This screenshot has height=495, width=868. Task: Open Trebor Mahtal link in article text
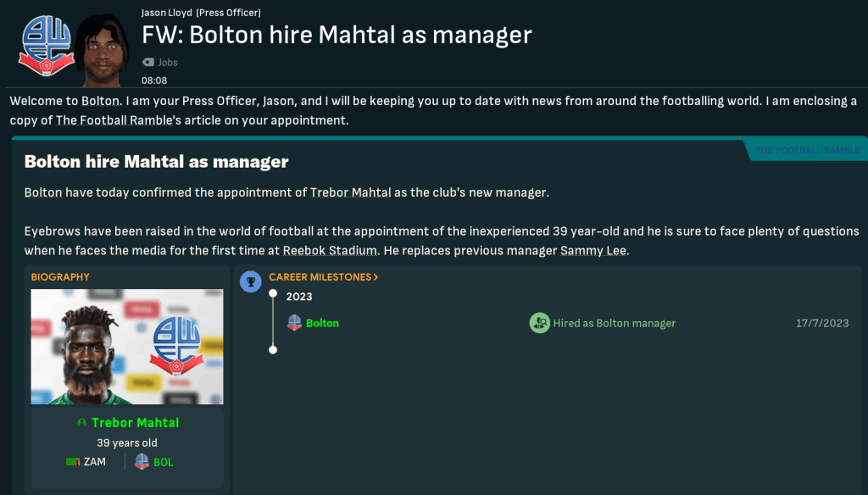[351, 192]
